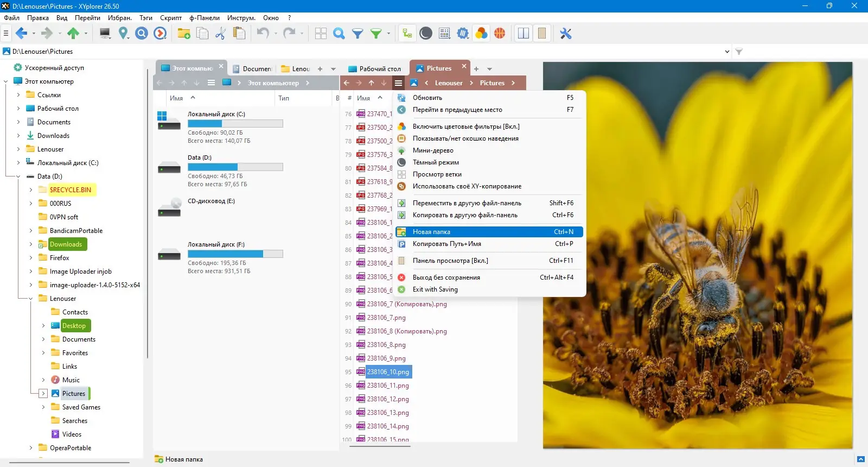
Task: Open Find Files magnifier icon
Action: (x=339, y=34)
